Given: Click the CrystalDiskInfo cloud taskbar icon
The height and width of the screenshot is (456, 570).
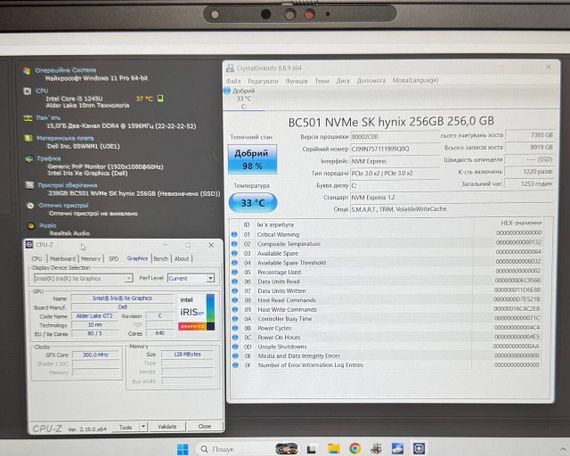Looking at the screenshot, I should click(x=397, y=449).
